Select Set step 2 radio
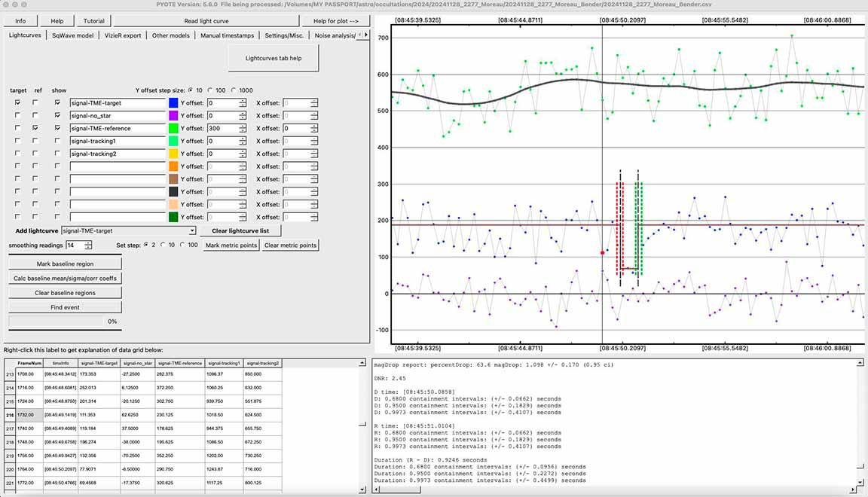This screenshot has width=868, height=497. tap(146, 245)
